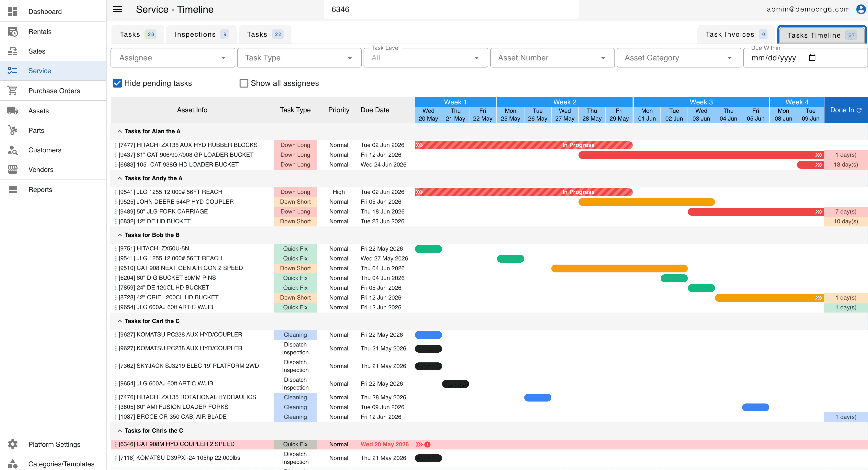Screen dimensions: 868x470
Task: Collapse the Tasks for Andy the A group
Action: (x=120, y=178)
